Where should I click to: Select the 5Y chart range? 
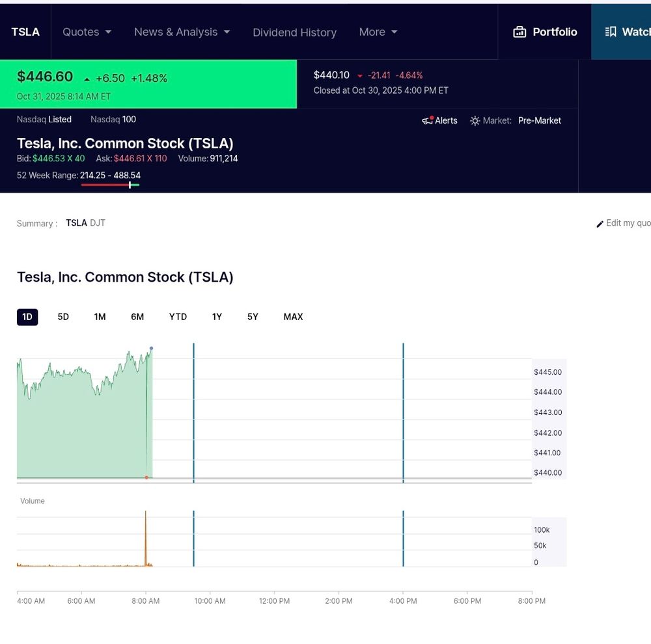coord(253,317)
